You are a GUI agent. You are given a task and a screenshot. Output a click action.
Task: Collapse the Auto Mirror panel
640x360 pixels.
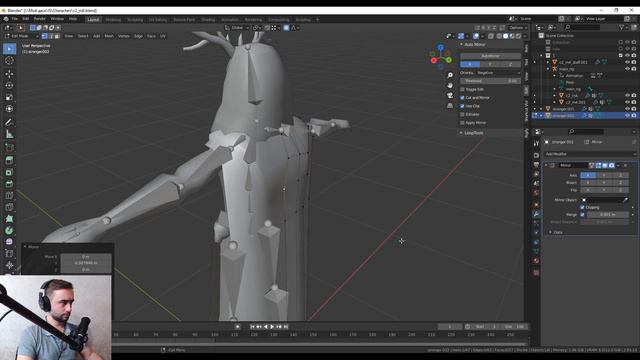click(462, 44)
